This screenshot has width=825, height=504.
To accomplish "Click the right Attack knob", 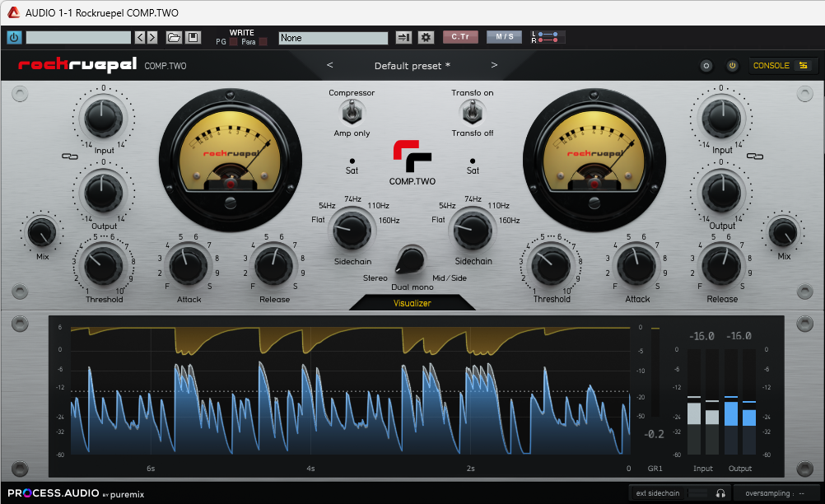I will point(636,266).
